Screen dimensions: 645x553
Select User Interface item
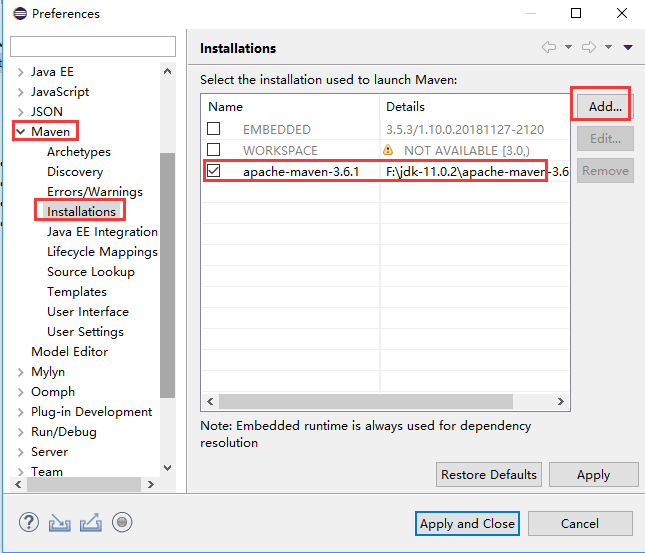click(88, 311)
